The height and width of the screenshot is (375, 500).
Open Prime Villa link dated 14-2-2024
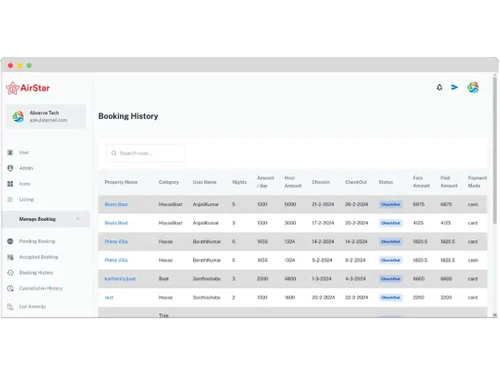116,241
